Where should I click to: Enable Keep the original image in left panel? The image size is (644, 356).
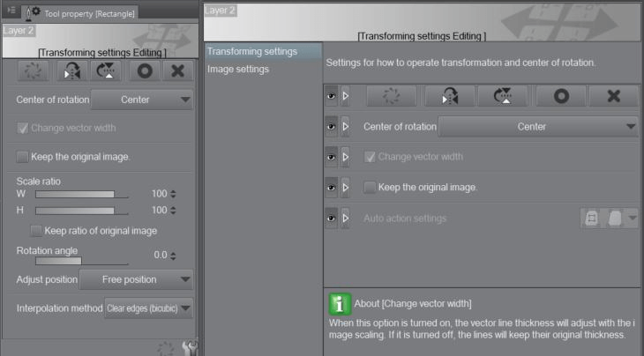pyautogui.click(x=22, y=157)
